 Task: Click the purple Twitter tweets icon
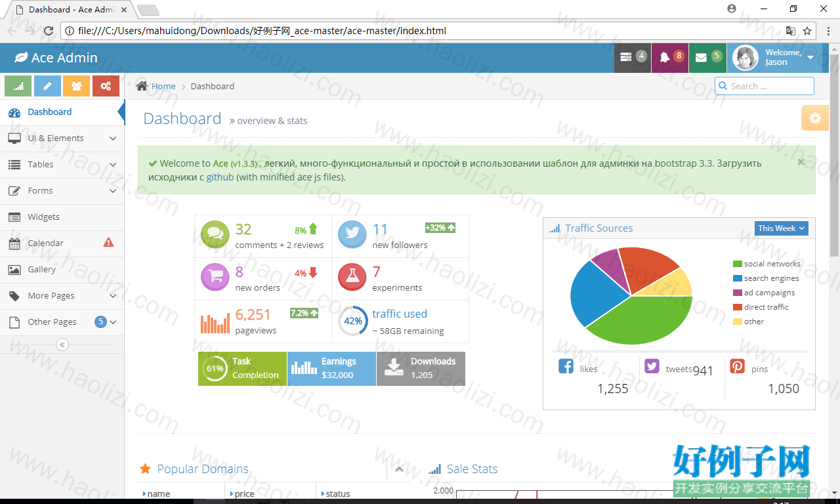(652, 366)
